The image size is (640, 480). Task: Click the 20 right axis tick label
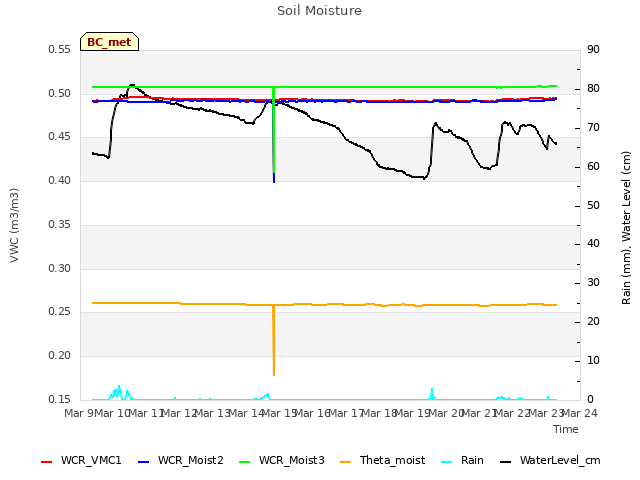point(593,322)
